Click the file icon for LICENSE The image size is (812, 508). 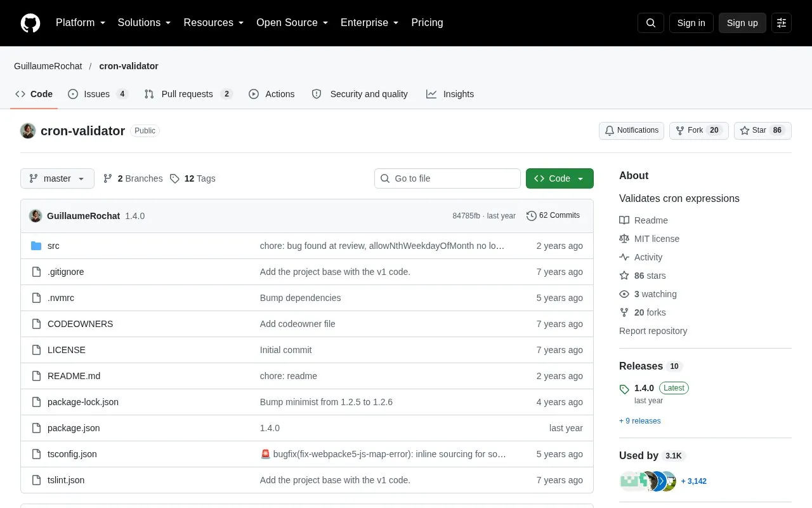pos(36,350)
